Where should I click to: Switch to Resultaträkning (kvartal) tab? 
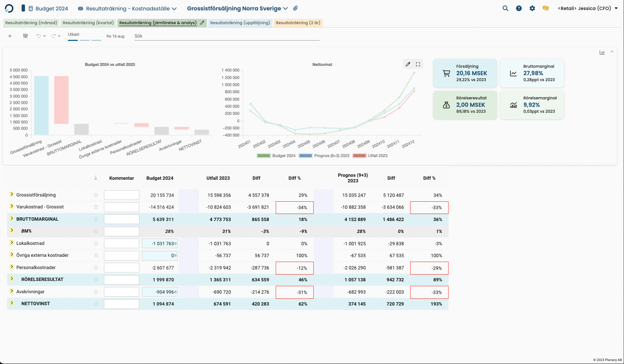(88, 23)
